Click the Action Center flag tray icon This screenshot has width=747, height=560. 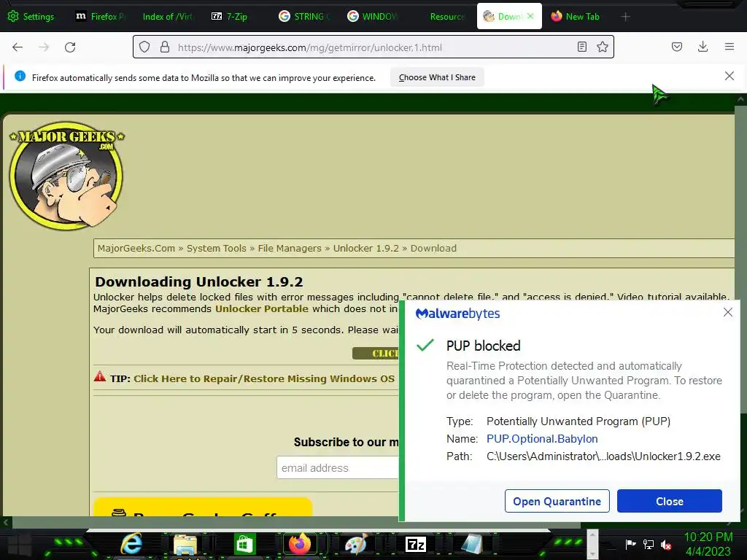tap(630, 544)
